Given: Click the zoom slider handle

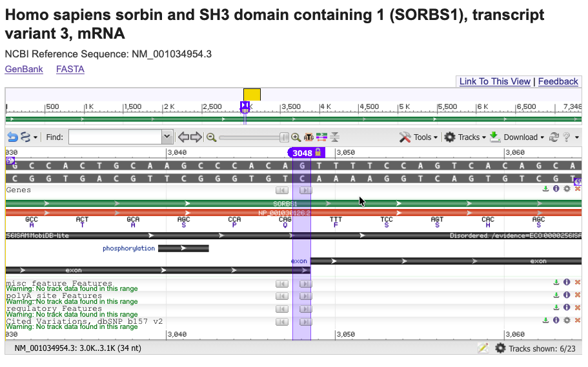Looking at the screenshot, I should (284, 137).
